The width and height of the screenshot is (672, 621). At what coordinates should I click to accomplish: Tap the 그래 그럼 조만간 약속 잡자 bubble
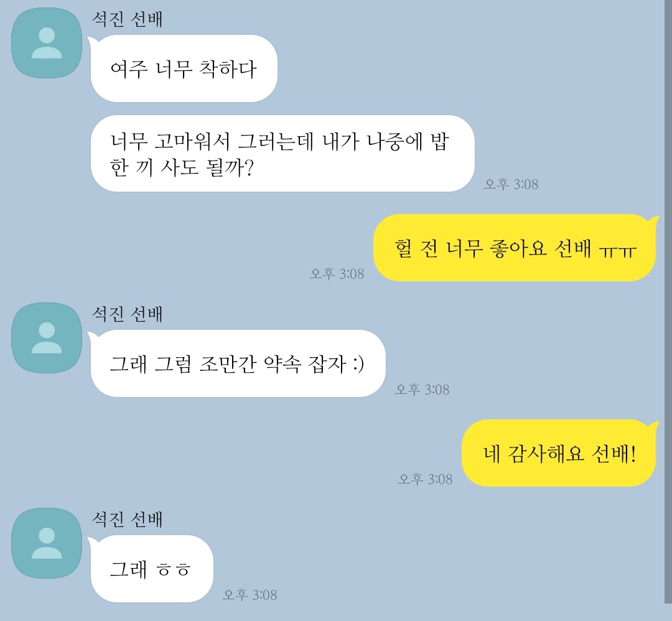[237, 363]
